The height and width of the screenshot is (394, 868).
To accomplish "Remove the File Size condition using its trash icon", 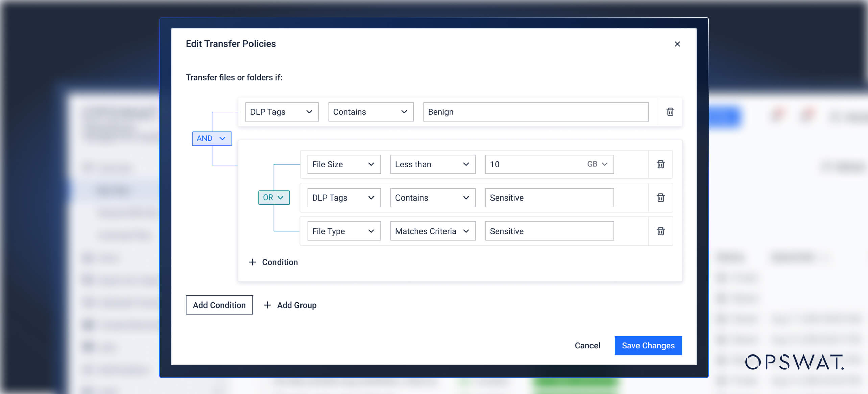I will [x=660, y=164].
